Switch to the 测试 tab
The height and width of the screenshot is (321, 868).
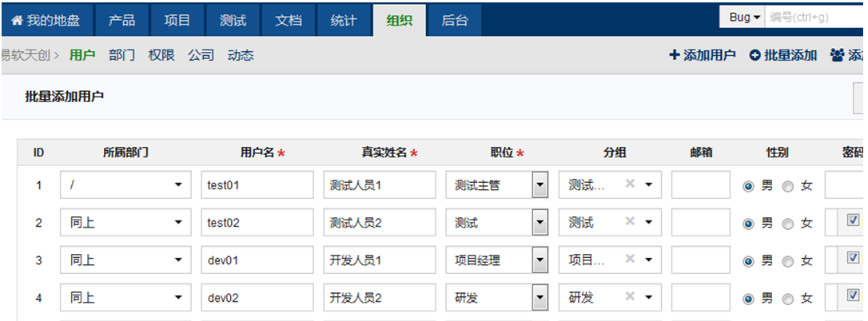click(233, 21)
